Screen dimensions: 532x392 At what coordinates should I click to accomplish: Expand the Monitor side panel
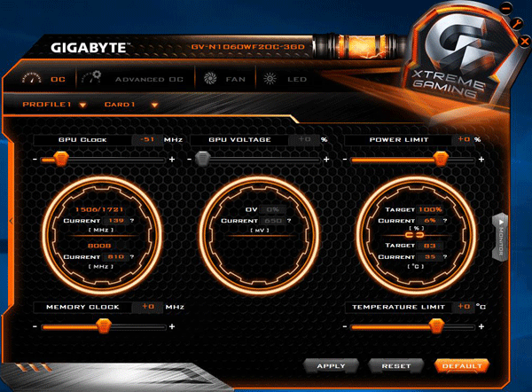click(500, 237)
